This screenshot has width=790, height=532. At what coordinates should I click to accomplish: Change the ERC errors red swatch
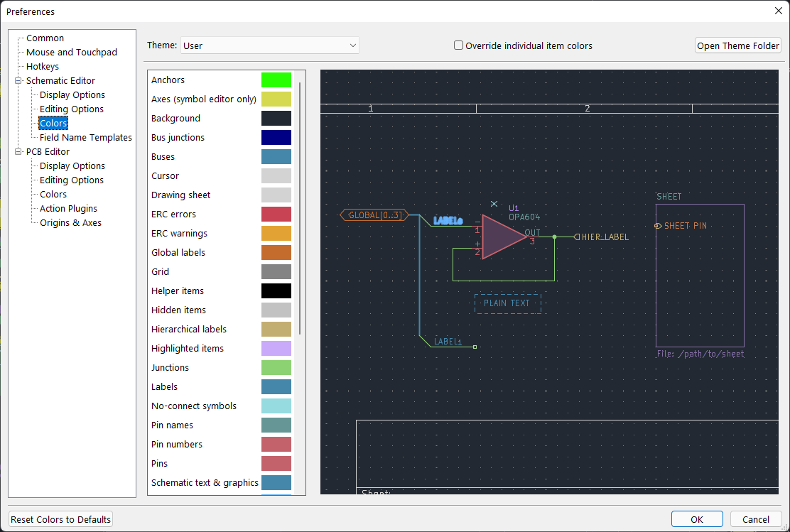point(276,214)
